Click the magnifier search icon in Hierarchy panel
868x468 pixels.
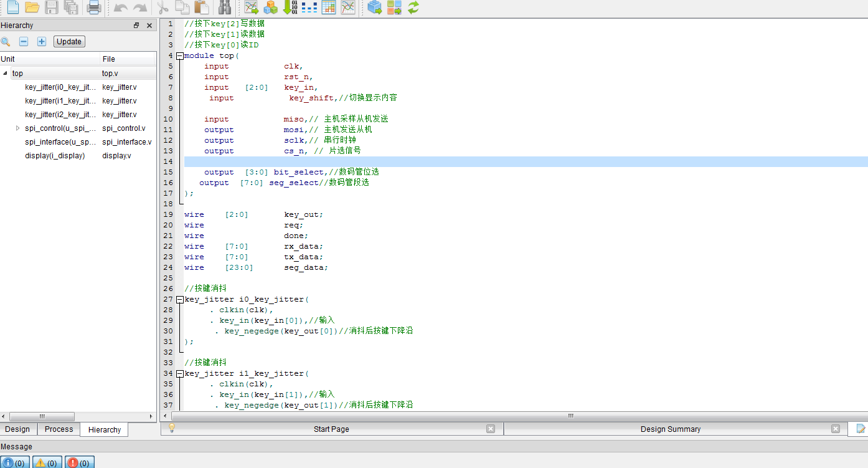pyautogui.click(x=6, y=42)
